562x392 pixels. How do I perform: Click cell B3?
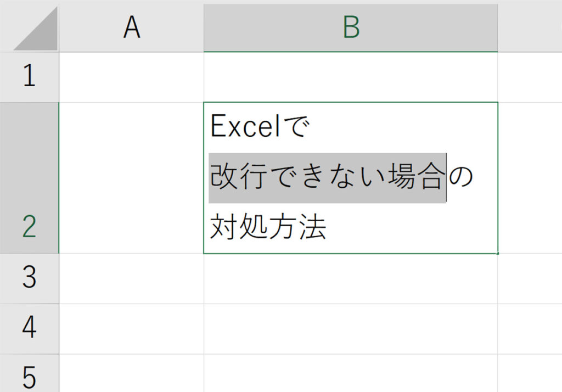pos(351,279)
